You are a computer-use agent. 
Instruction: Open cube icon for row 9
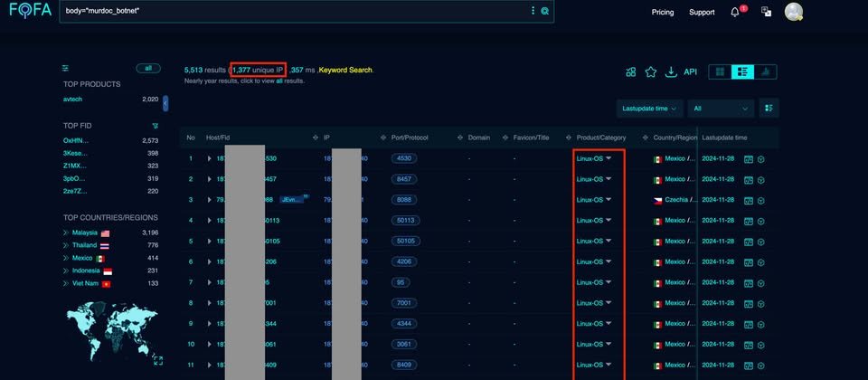point(761,324)
